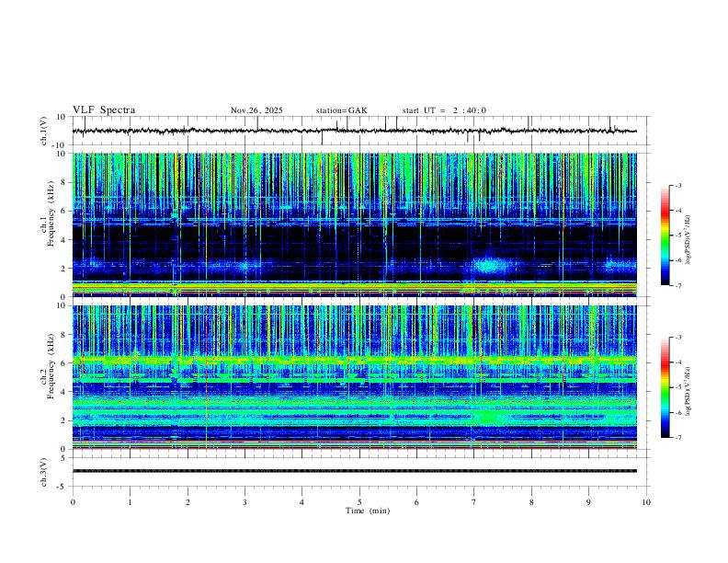Click the '-5' tick of ch.3(V) axis

point(63,487)
